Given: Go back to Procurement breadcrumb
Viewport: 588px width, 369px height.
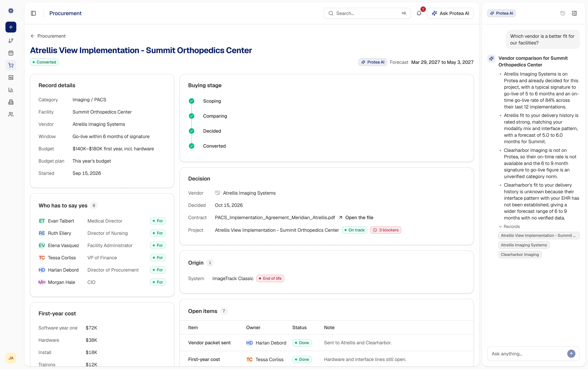Looking at the screenshot, I should (x=51, y=36).
